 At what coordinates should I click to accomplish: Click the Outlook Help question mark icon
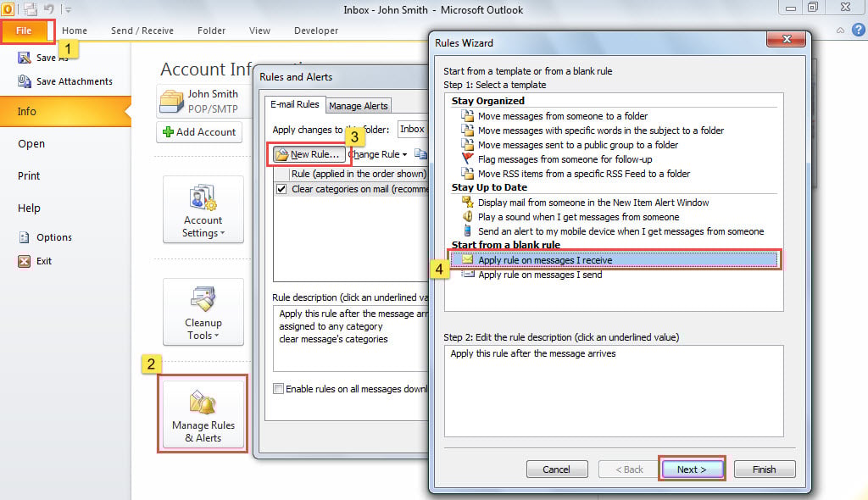coord(858,30)
